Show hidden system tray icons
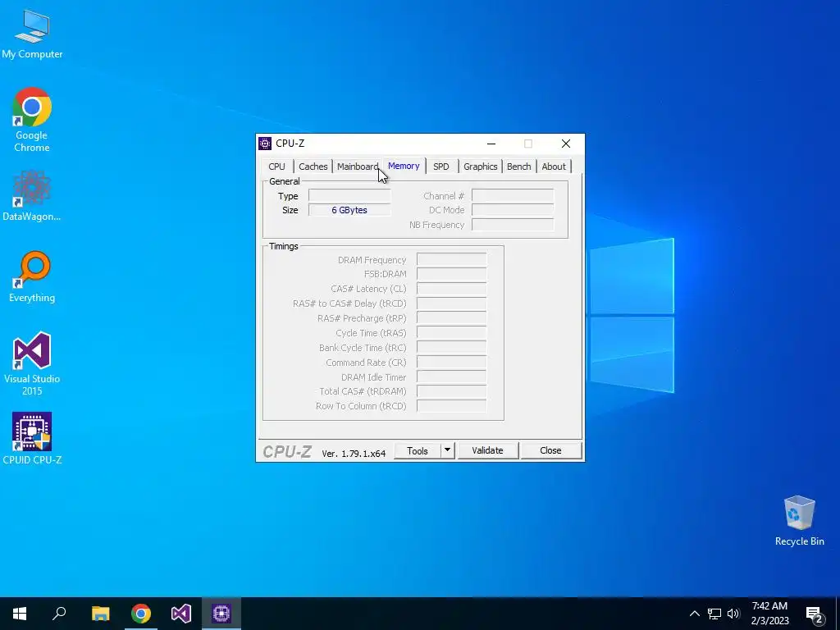Screen dimensions: 840x630 pyautogui.click(x=694, y=614)
